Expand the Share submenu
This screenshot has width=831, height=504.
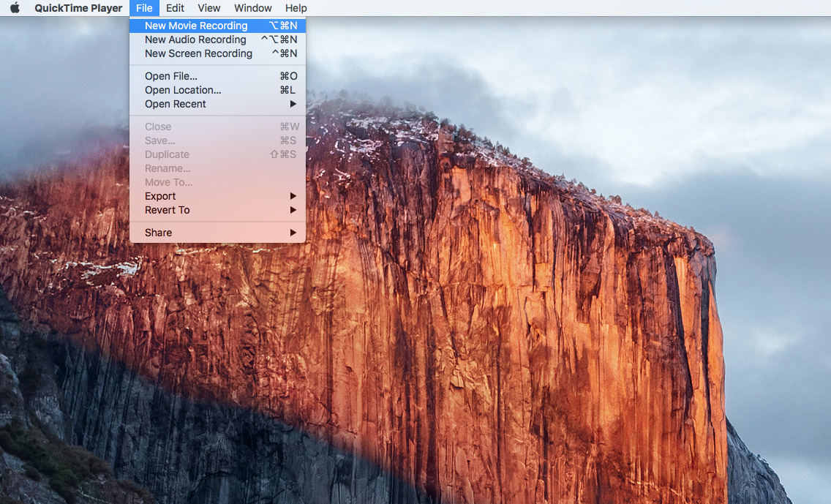[x=158, y=233]
